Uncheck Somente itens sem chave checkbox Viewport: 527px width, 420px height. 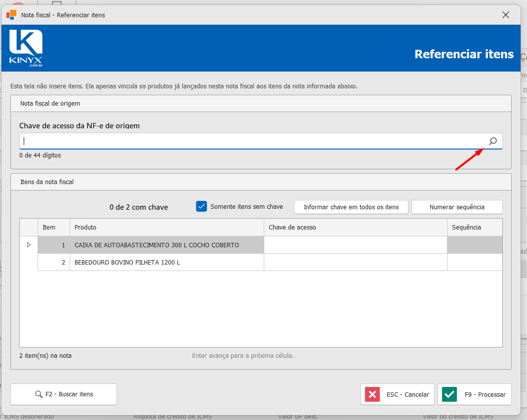pos(202,206)
